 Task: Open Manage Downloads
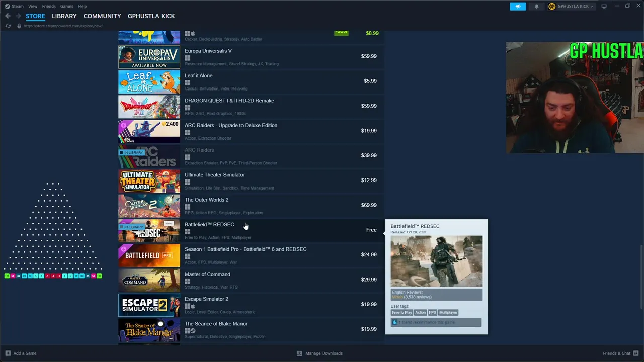[x=319, y=353]
